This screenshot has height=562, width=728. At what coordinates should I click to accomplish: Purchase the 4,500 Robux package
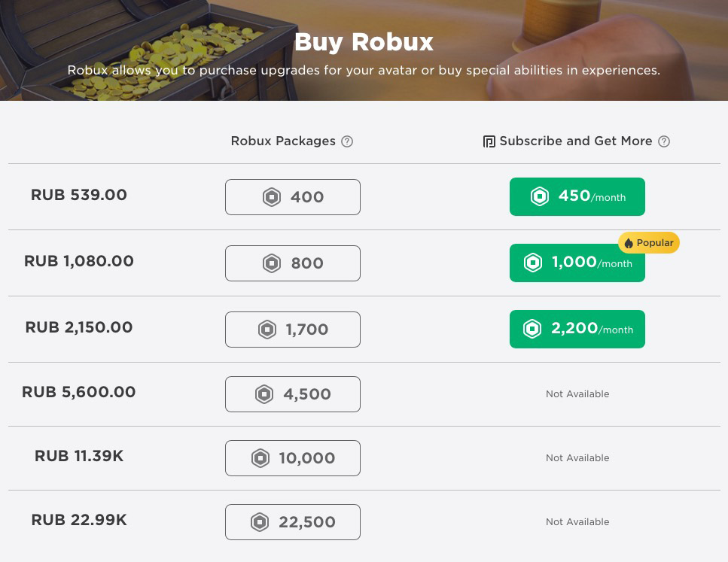tap(292, 394)
